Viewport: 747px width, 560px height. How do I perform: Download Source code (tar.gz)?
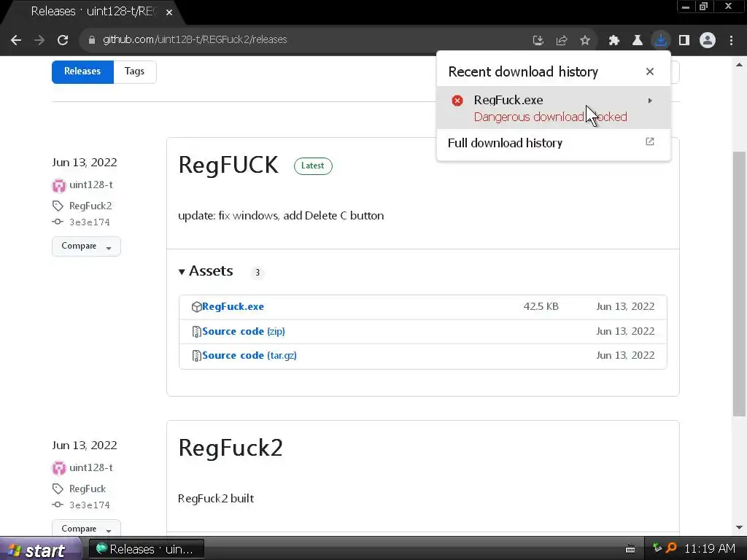249,356
